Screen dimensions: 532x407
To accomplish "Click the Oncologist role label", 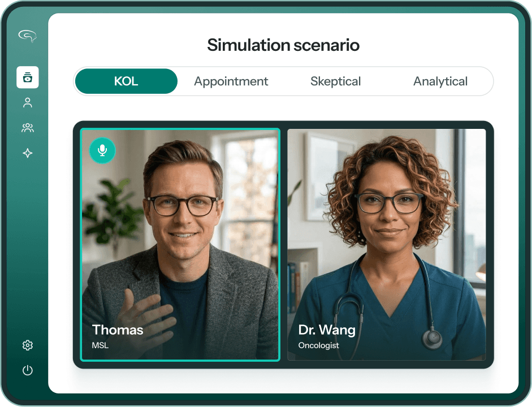I will [318, 345].
